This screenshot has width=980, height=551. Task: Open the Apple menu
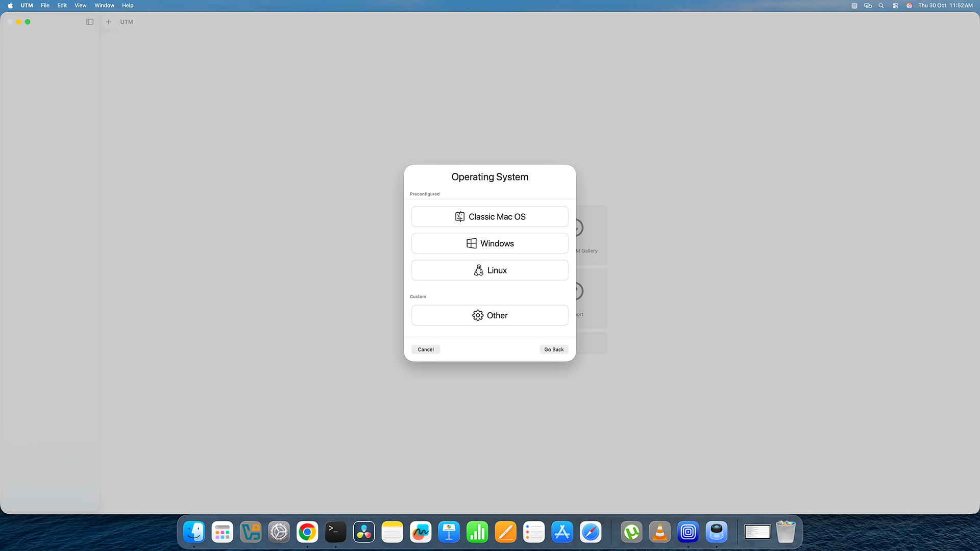(10, 5)
